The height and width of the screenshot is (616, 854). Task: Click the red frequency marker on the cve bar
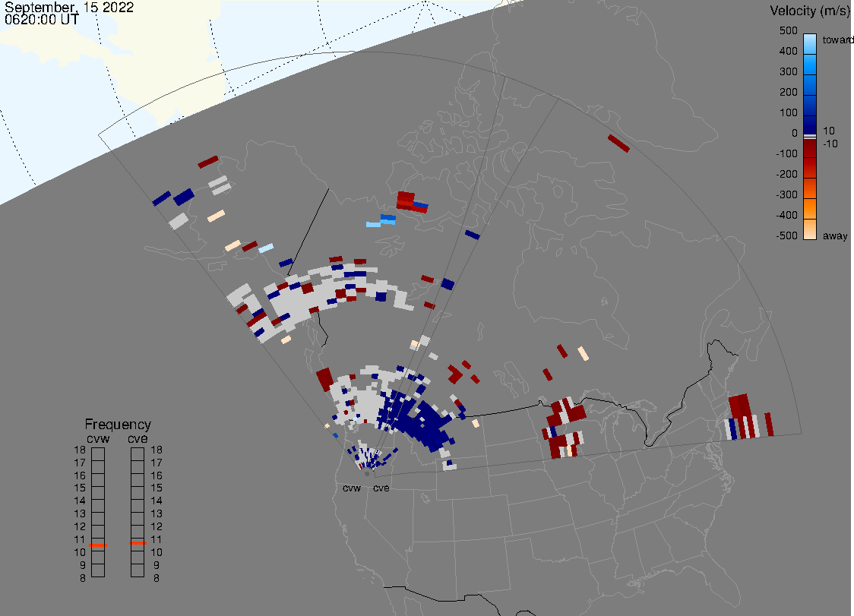pos(138,543)
